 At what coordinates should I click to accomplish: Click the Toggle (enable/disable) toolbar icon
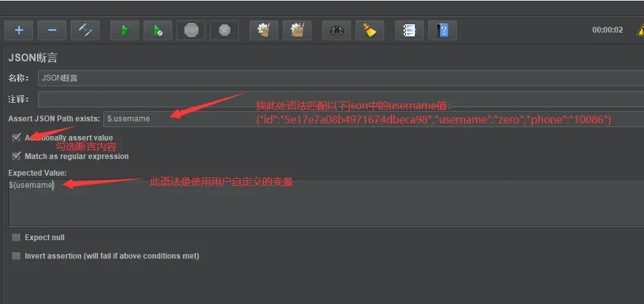click(85, 31)
